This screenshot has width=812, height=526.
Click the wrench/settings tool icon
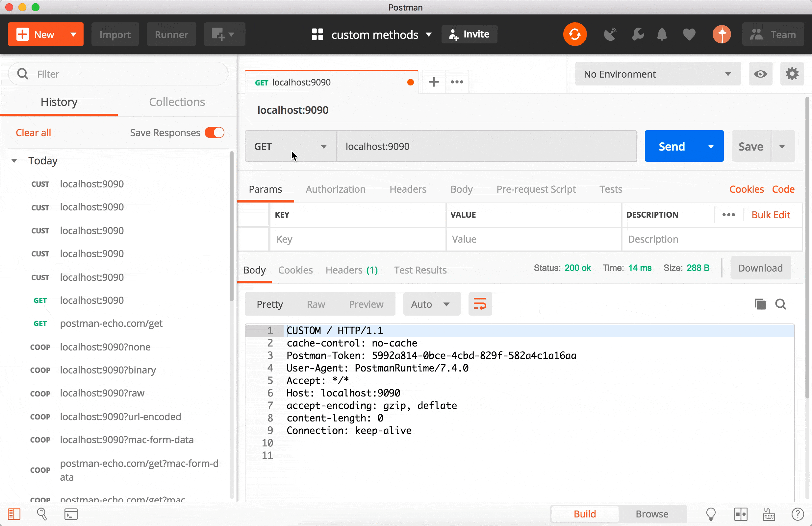point(639,34)
